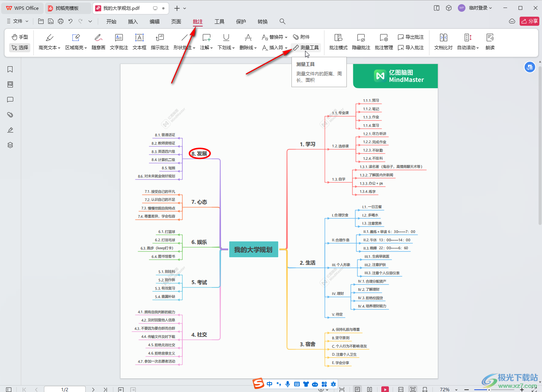Screen dimensions: 542x392
Task: Click the page number input field
Action: click(65, 389)
